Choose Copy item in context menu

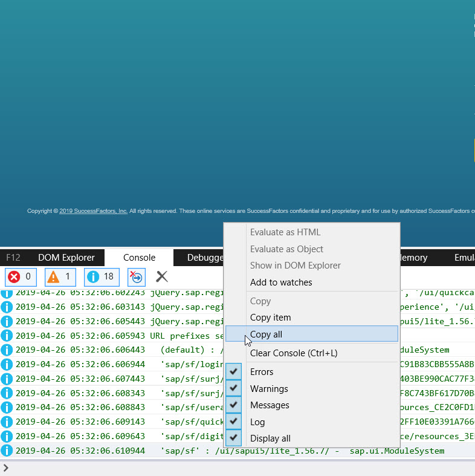pyautogui.click(x=311, y=318)
